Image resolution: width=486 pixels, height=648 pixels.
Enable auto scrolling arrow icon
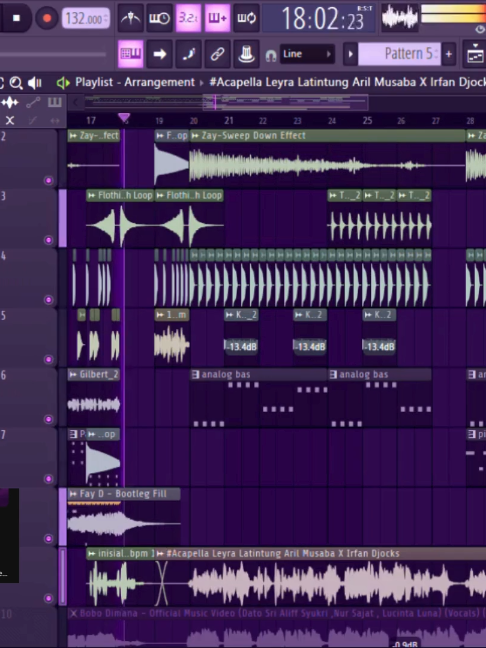[160, 54]
